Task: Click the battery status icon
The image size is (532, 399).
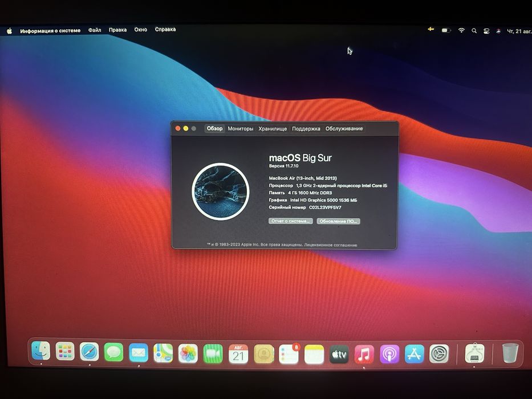Action: (x=446, y=30)
